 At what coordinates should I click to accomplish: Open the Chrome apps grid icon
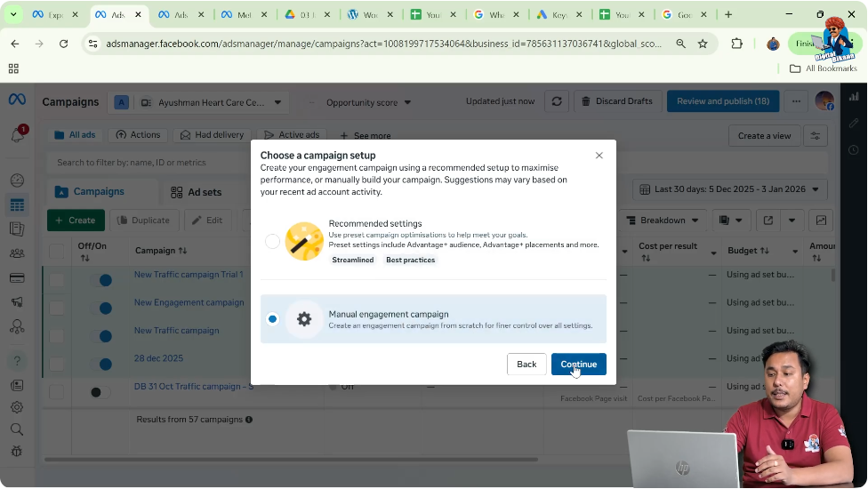13,68
